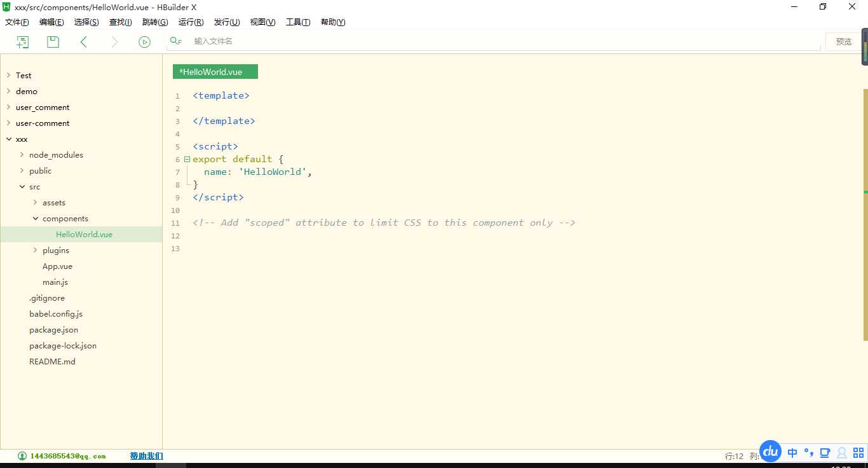Open the IME toolbox grid icon
The image size is (868, 468).
click(x=858, y=453)
